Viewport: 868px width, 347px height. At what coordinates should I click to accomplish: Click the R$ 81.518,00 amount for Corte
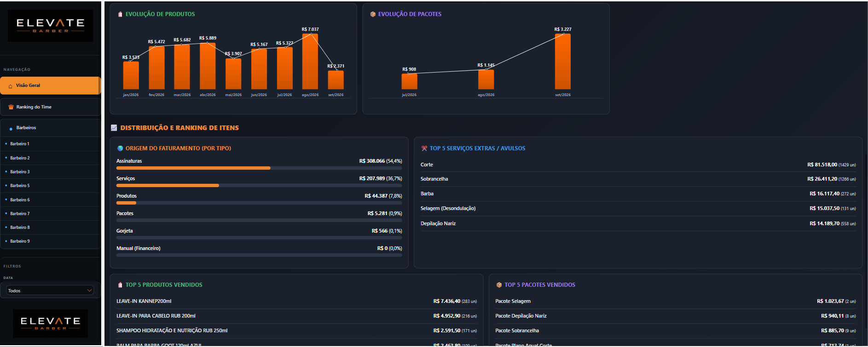822,165
